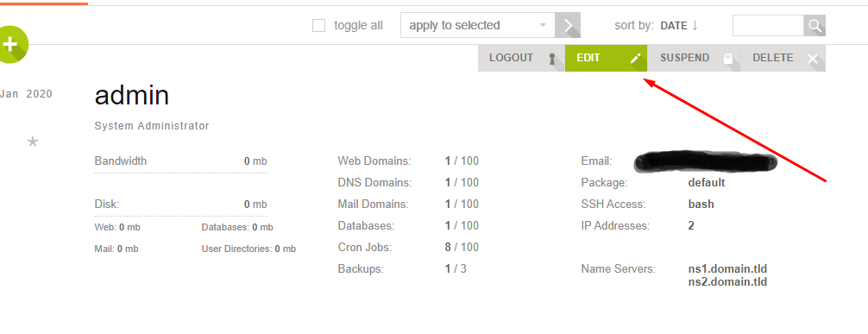The image size is (868, 334).
Task: Click the Jan 2020 date text
Action: [27, 94]
